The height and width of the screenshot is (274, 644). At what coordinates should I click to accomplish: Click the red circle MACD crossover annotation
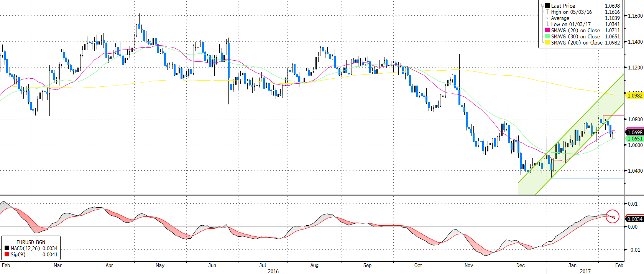(x=613, y=217)
